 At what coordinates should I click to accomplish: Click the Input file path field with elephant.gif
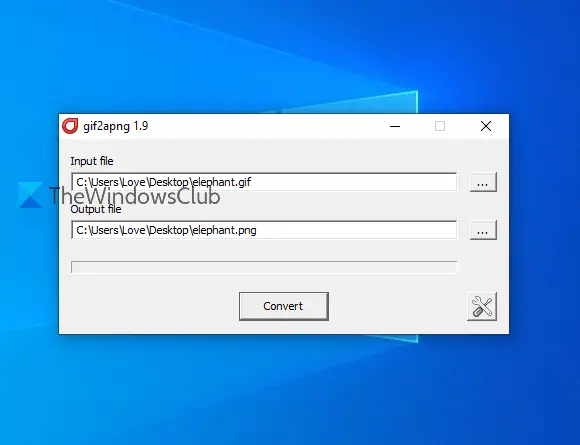click(x=264, y=182)
